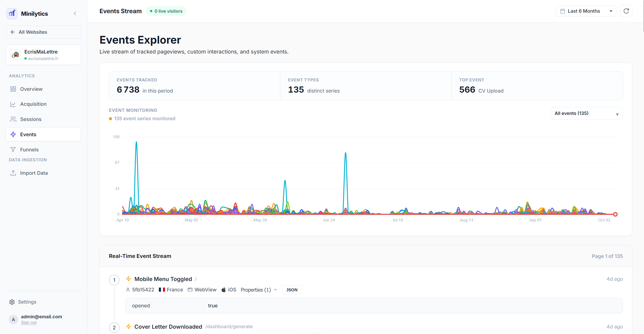The width and height of the screenshot is (644, 334).
Task: Open the Sessions menu item
Action: click(43, 119)
